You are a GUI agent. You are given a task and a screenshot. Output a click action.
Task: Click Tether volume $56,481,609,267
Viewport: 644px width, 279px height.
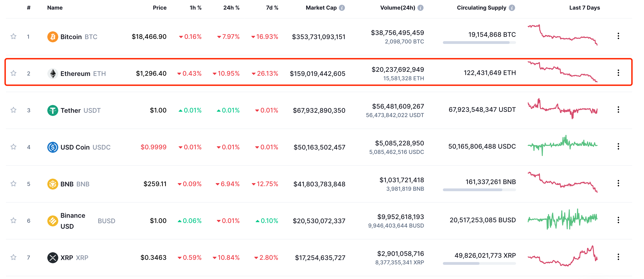tap(398, 106)
